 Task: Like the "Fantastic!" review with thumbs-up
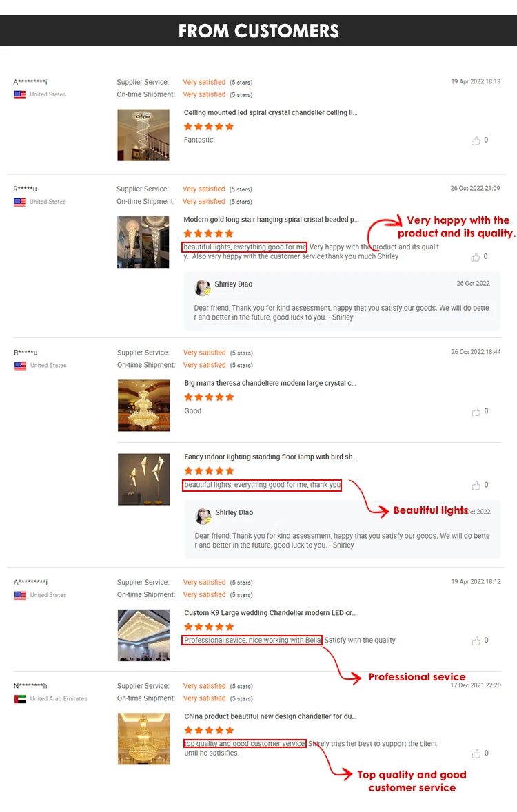(476, 141)
